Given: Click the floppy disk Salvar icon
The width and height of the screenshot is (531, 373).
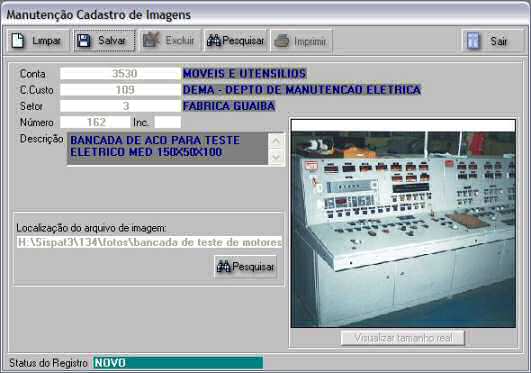Looking at the screenshot, I should [x=83, y=41].
